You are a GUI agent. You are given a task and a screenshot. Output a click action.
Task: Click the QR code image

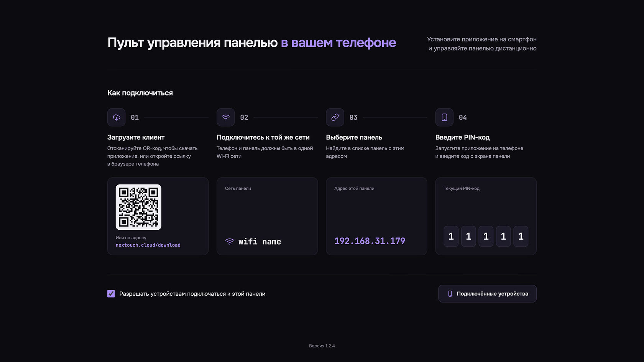138,207
